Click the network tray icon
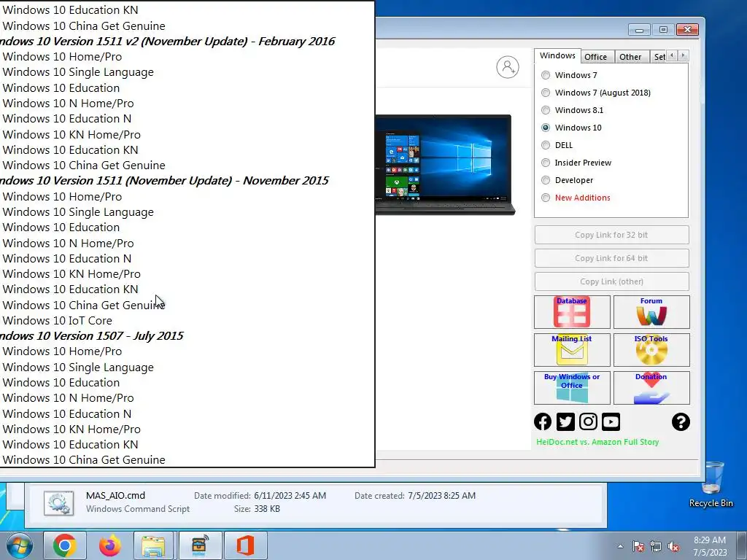Image resolution: width=747 pixels, height=560 pixels. (656, 546)
